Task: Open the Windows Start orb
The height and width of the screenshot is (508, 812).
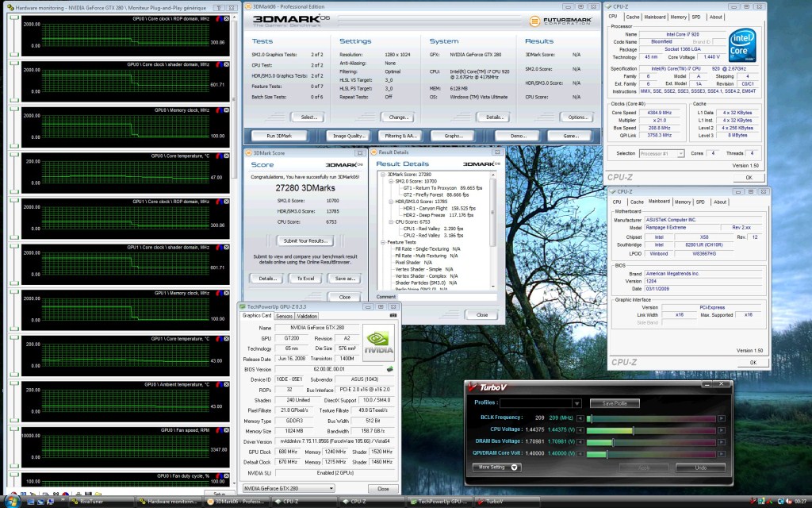Action: pos(13,502)
